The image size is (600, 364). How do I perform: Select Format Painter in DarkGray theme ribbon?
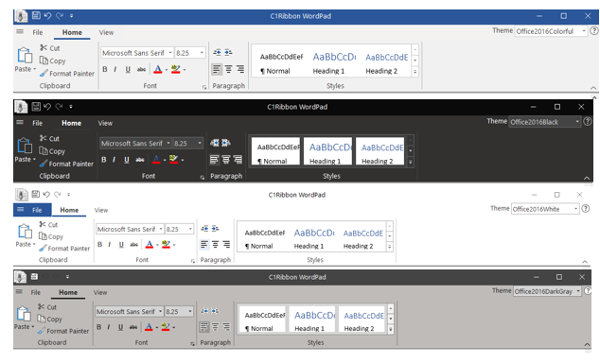pyautogui.click(x=63, y=331)
